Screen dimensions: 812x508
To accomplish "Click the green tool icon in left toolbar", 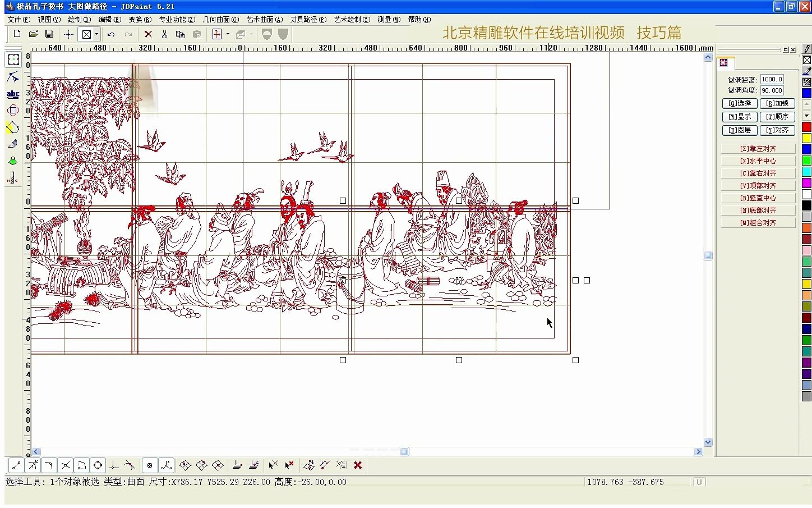I will click(x=13, y=161).
